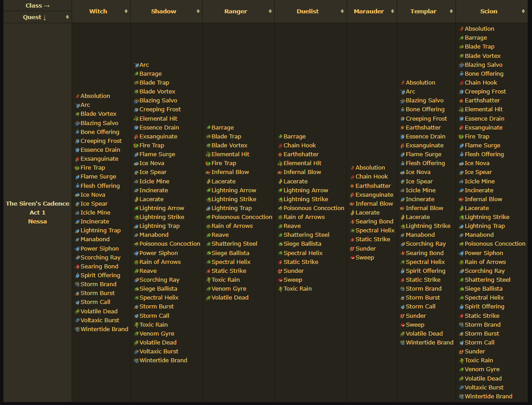Click Toxic Rain gem icon in Shadow column
This screenshot has height=405, width=532.
(137, 325)
